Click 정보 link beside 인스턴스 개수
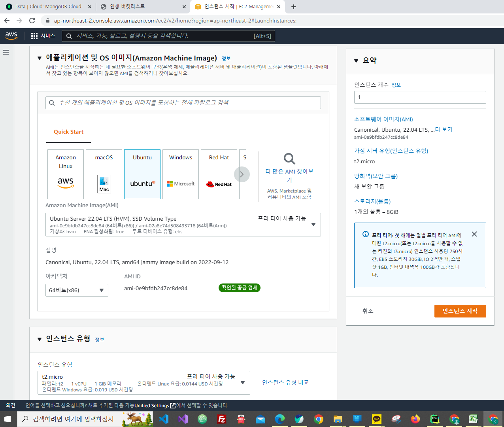This screenshot has width=504, height=427. (x=396, y=85)
